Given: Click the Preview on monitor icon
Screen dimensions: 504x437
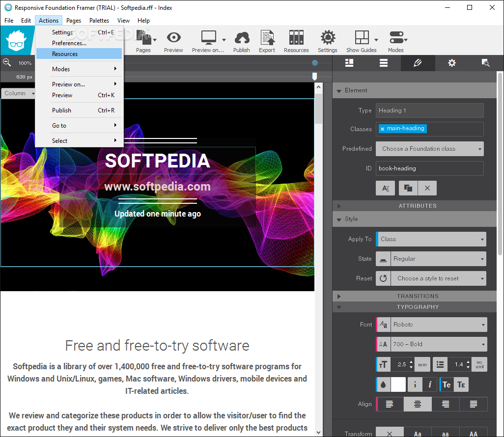Looking at the screenshot, I should click(x=209, y=37).
